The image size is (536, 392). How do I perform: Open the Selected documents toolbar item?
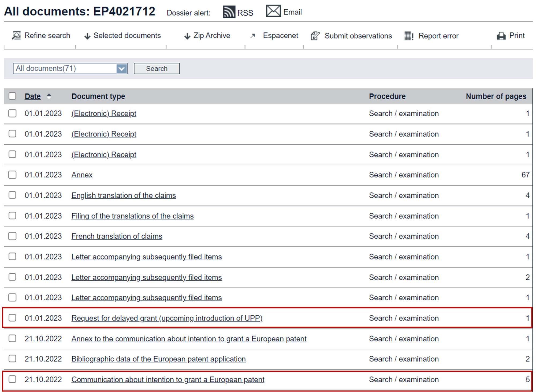click(x=127, y=36)
